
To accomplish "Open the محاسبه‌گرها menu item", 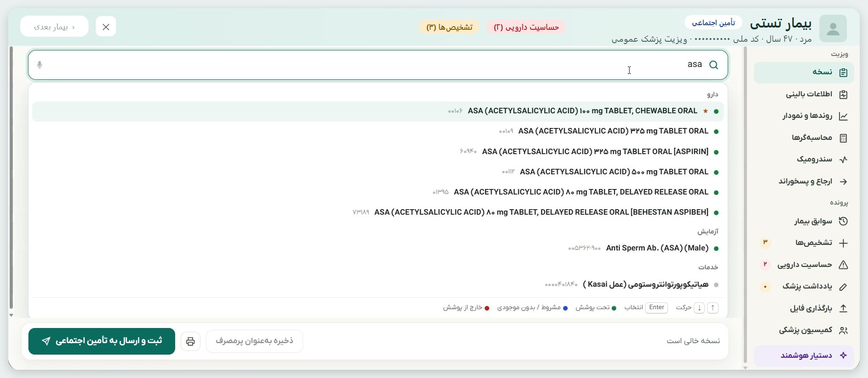I will point(804,138).
